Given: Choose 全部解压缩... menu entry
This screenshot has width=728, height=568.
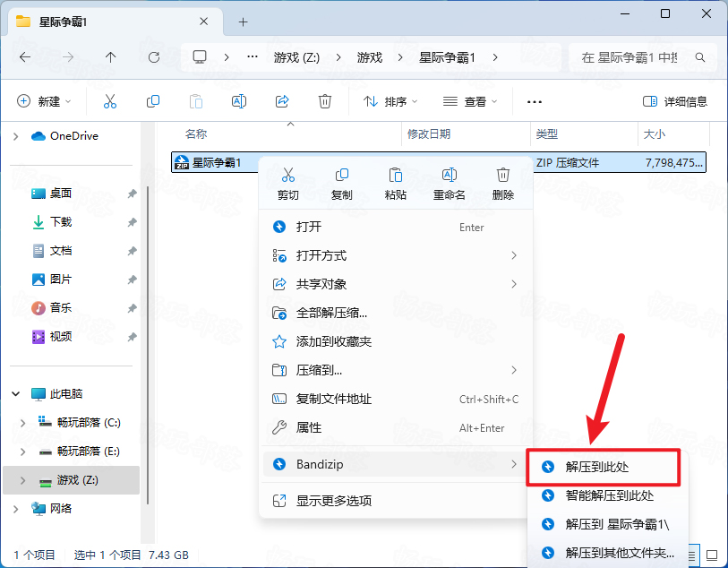Looking at the screenshot, I should click(x=396, y=313).
